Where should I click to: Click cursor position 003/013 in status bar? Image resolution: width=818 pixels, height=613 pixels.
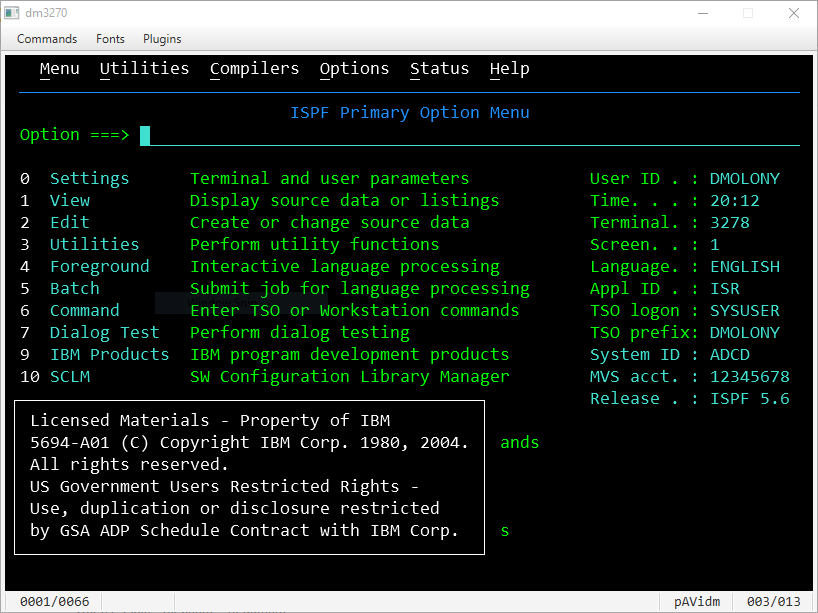coord(773,602)
